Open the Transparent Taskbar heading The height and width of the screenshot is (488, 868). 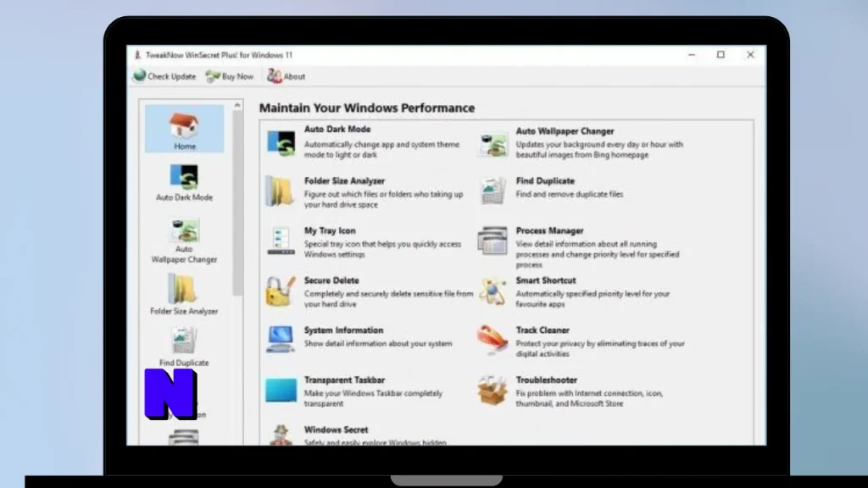(344, 380)
